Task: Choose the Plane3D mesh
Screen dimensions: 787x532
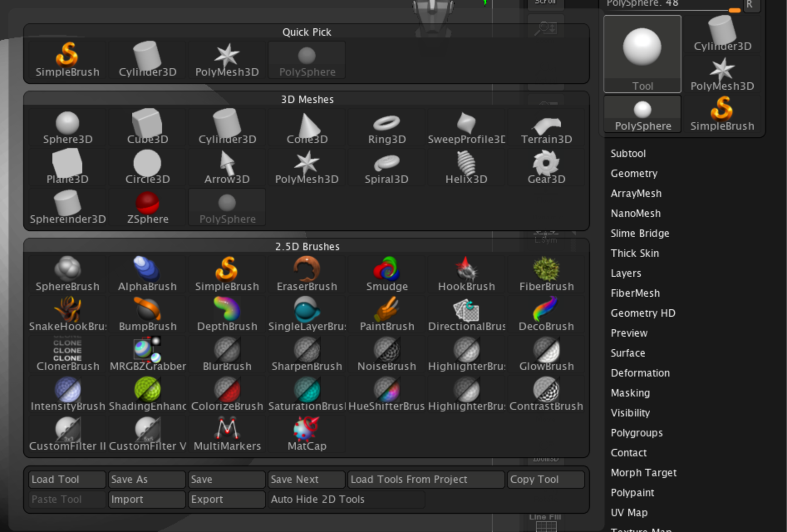Action: tap(68, 167)
